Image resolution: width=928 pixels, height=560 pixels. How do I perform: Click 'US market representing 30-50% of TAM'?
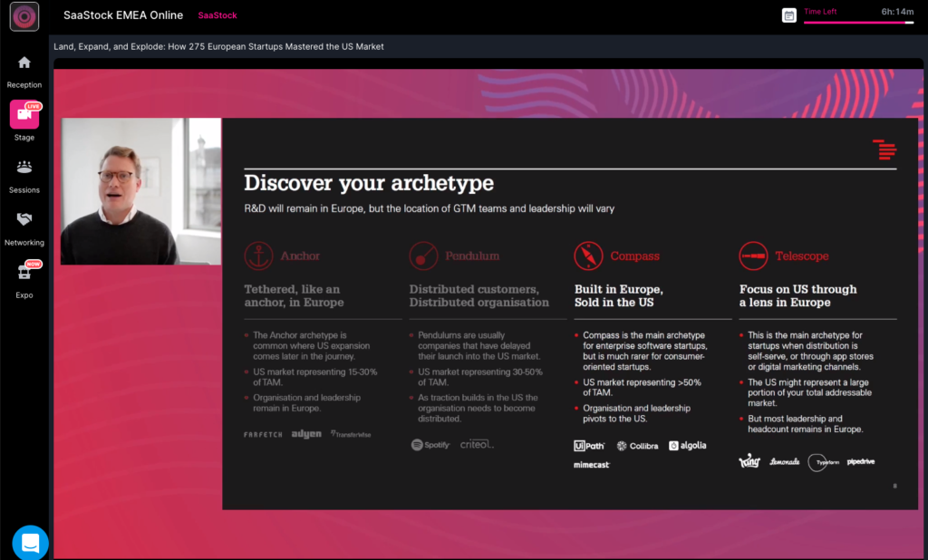click(x=480, y=376)
